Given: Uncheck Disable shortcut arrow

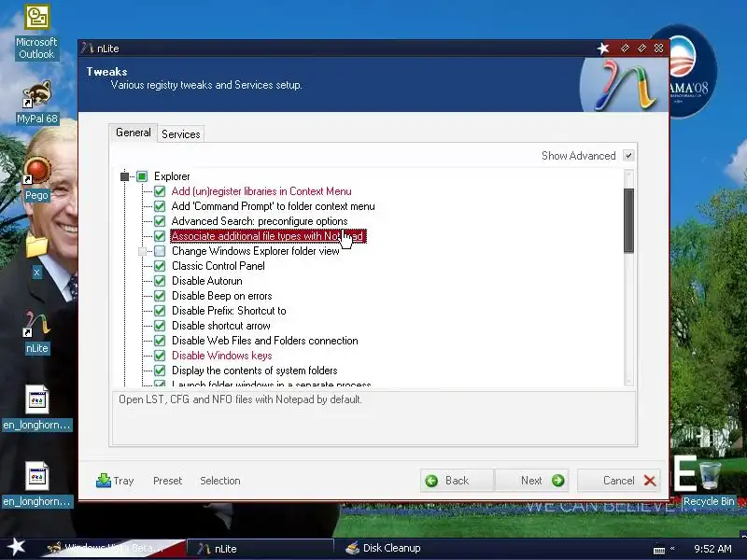Looking at the screenshot, I should point(160,326).
